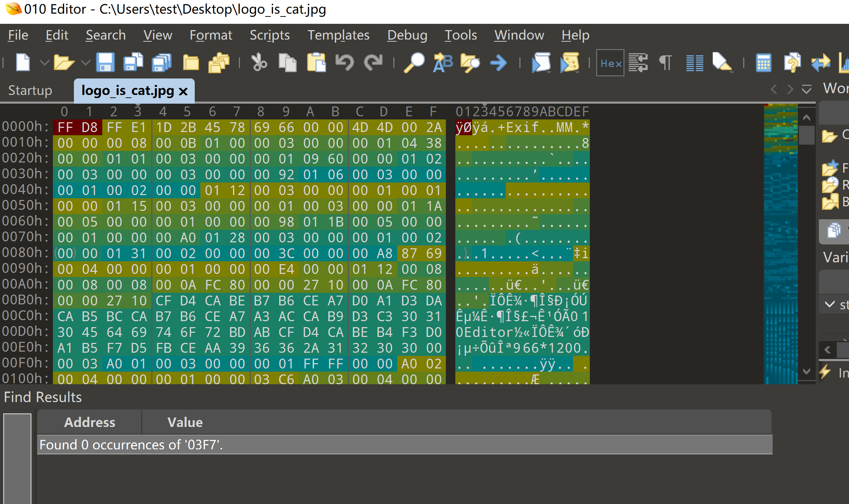The image size is (849, 504).
Task: Run a script using the script scroll icon
Action: tap(540, 63)
